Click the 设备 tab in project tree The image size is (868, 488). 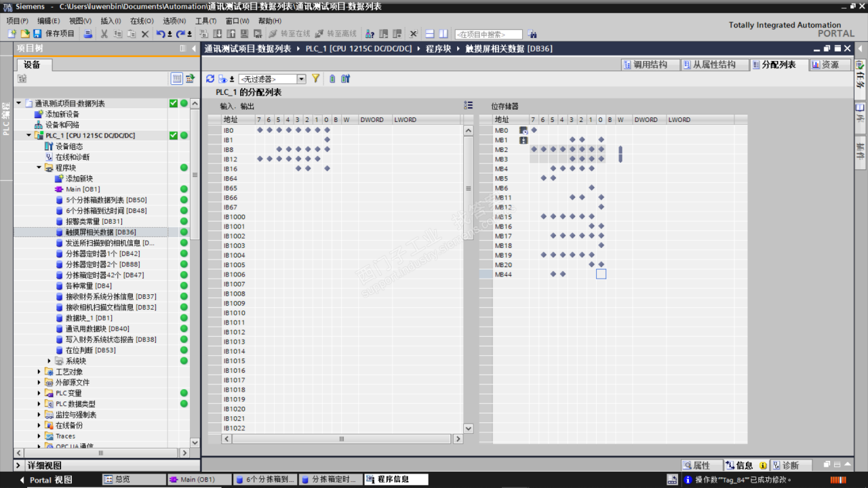pos(32,64)
